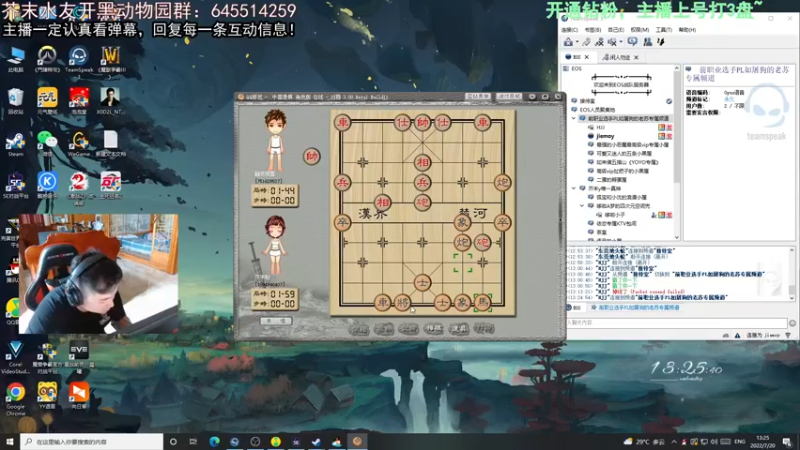Expand the hidden system tray icons chevron
The image size is (800, 450).
tap(673, 442)
